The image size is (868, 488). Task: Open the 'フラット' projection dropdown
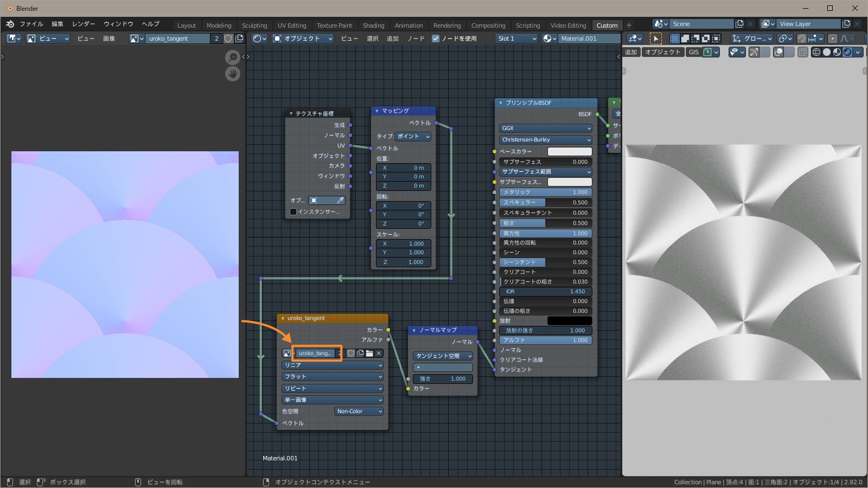[x=333, y=377]
